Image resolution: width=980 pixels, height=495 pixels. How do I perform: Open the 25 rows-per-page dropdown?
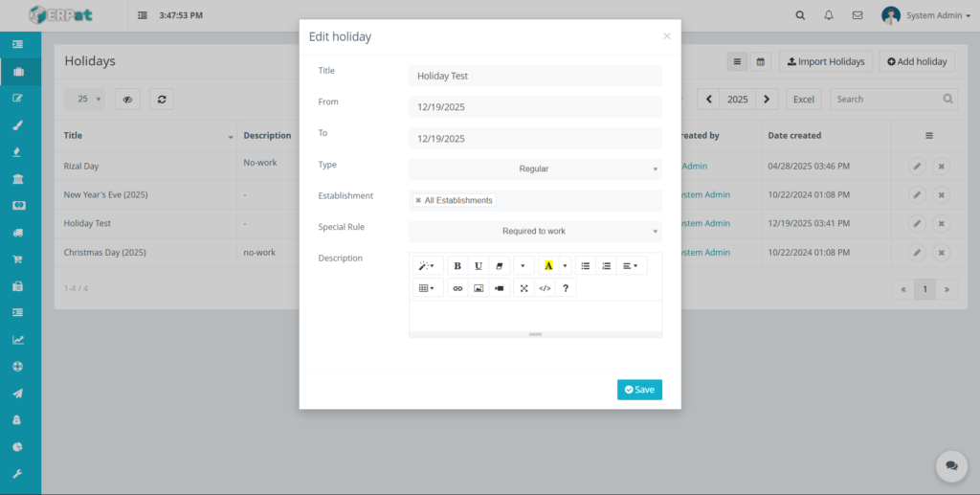click(85, 99)
